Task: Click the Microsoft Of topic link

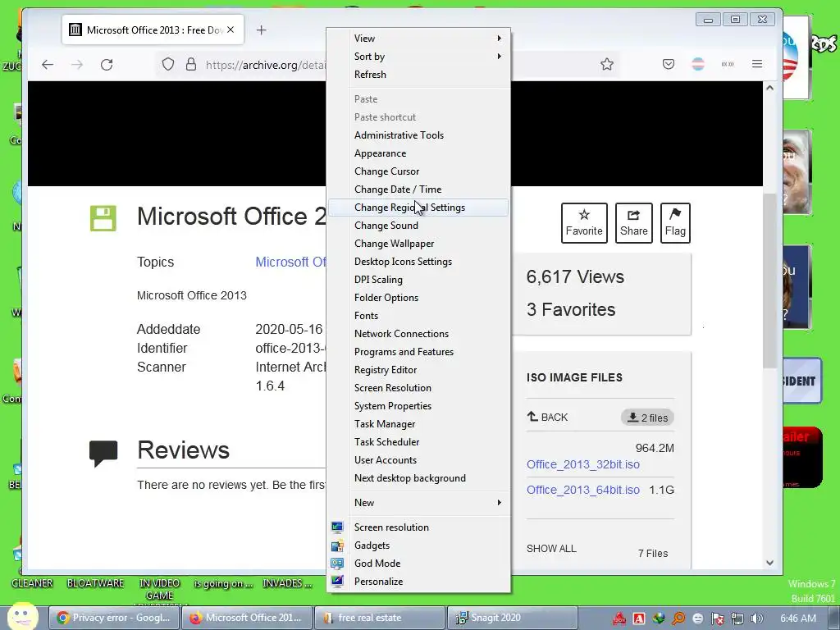Action: 291,262
